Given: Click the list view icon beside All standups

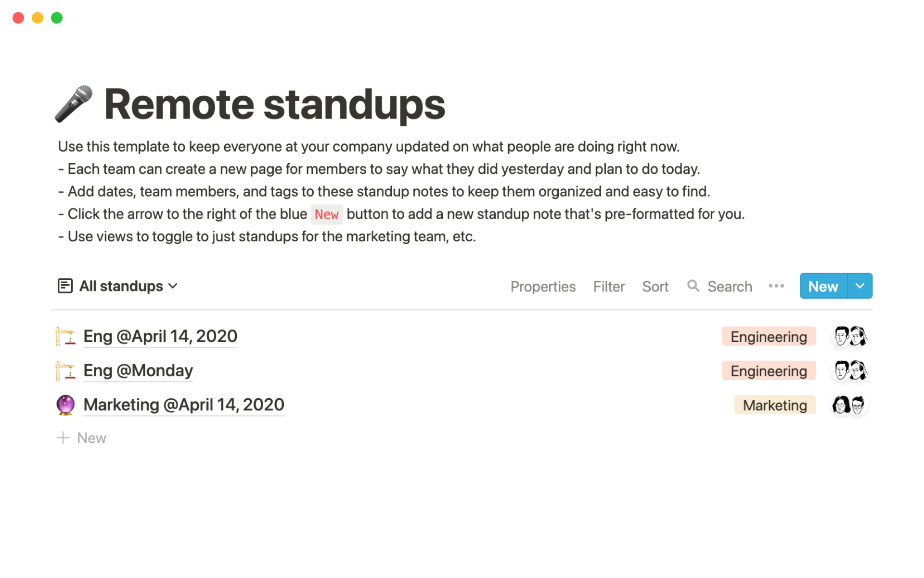Looking at the screenshot, I should click(x=65, y=286).
